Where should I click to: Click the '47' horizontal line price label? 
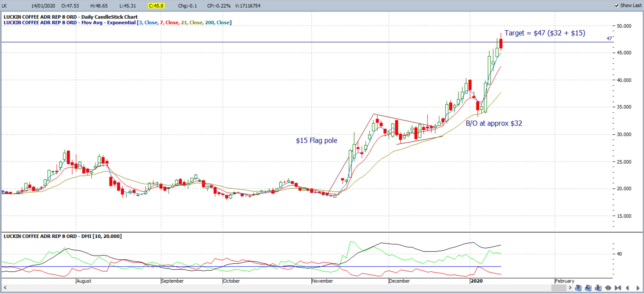coord(609,39)
